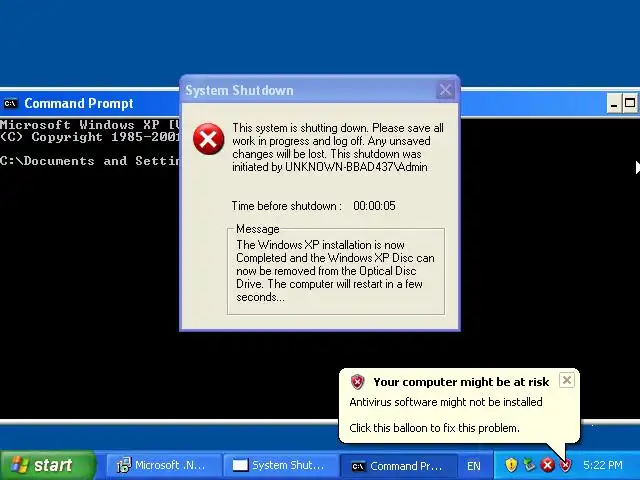Click the shield icon inside the balloon
The height and width of the screenshot is (480, 640).
pyautogui.click(x=357, y=382)
